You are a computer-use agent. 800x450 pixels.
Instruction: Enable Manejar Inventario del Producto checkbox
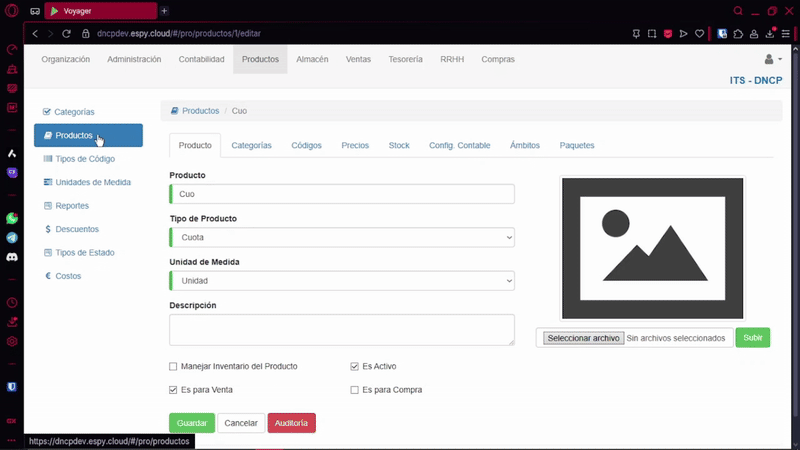pyautogui.click(x=173, y=367)
